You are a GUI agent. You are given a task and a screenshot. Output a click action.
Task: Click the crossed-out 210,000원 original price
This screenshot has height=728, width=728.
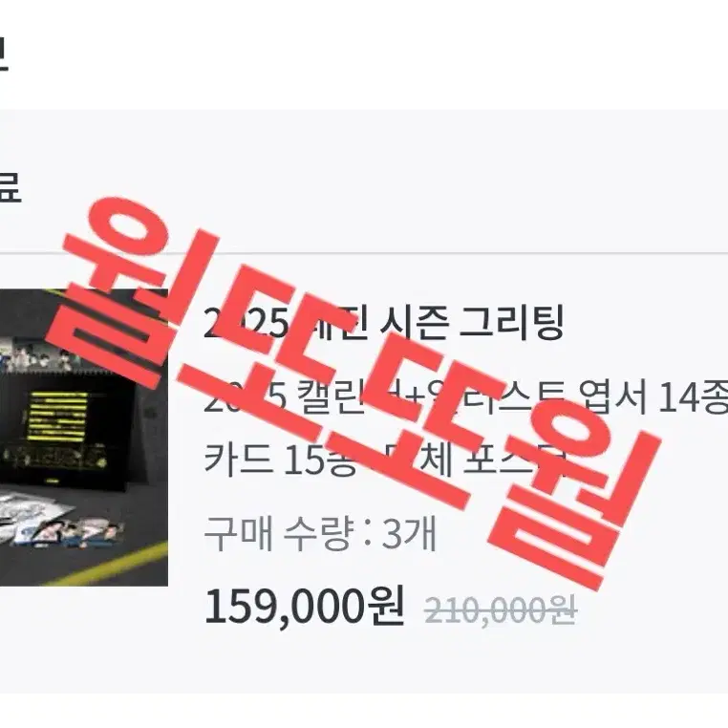[501, 610]
